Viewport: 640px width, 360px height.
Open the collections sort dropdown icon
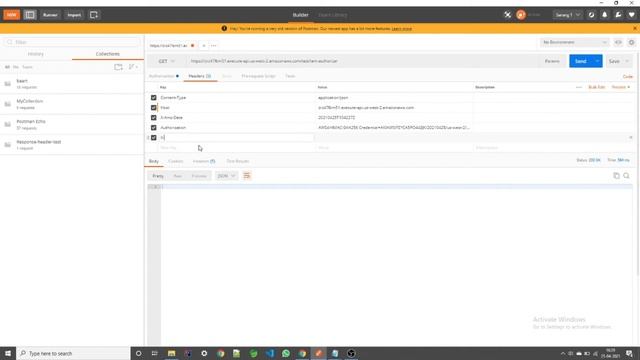[x=133, y=67]
